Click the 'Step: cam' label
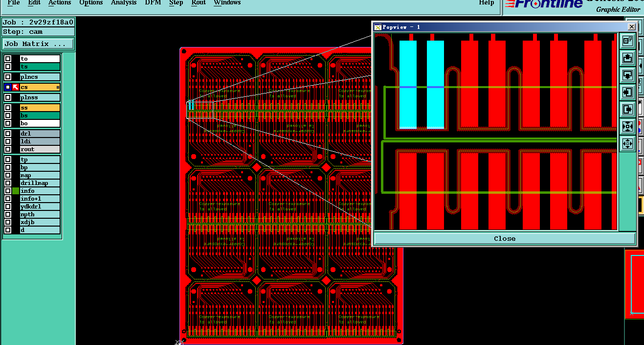 tap(38, 32)
